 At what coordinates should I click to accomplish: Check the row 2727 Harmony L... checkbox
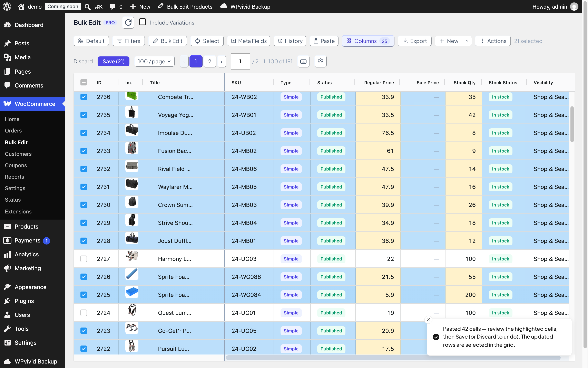coord(84,259)
